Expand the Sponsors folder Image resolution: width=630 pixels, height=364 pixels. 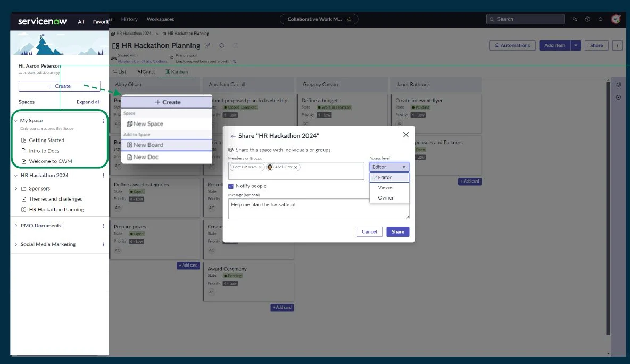click(x=16, y=188)
